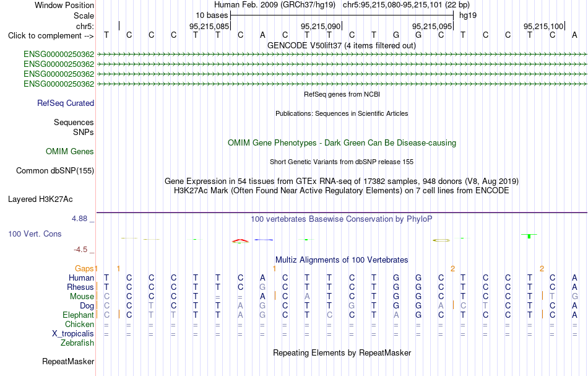Open '100 vertebrates Basewise Conservation by PhyloP' title
The image size is (588, 376).
(x=342, y=219)
